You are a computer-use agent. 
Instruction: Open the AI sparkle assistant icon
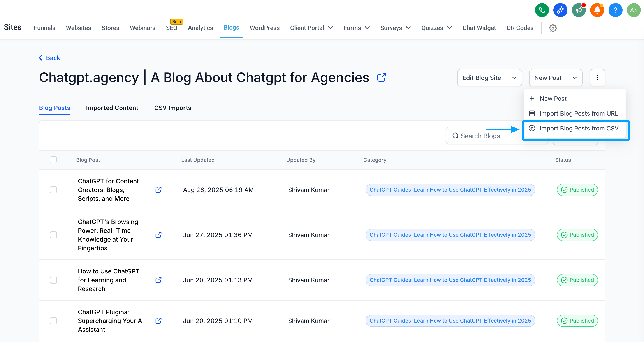click(x=560, y=10)
